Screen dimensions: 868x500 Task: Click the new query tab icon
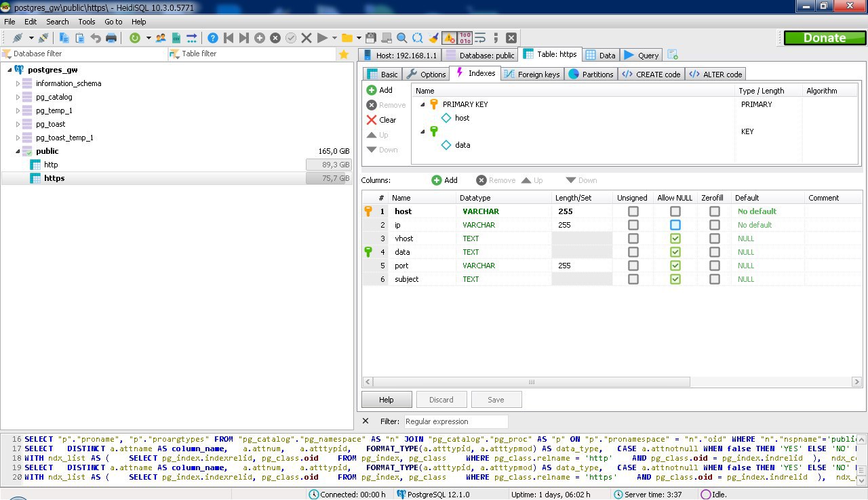point(673,55)
